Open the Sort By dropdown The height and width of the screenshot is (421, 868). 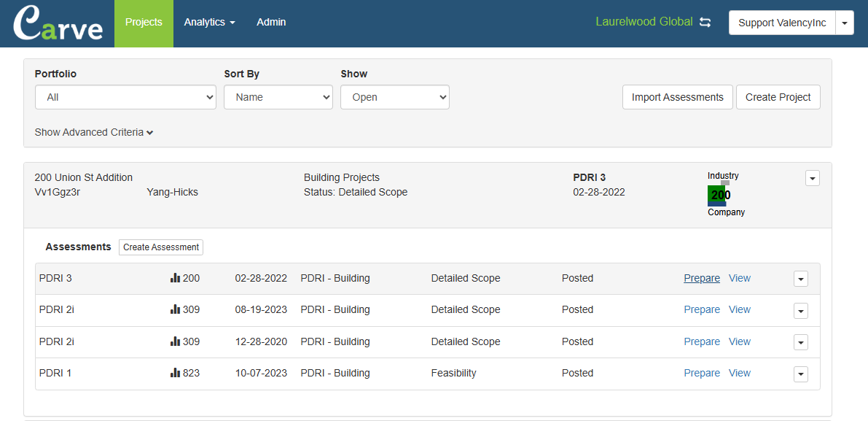tap(278, 97)
